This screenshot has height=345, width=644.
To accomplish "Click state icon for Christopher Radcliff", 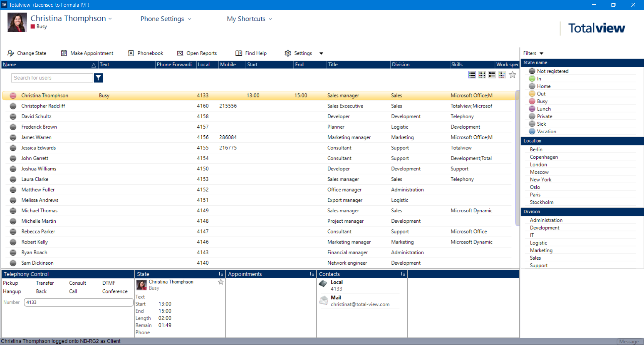I will pyautogui.click(x=13, y=106).
